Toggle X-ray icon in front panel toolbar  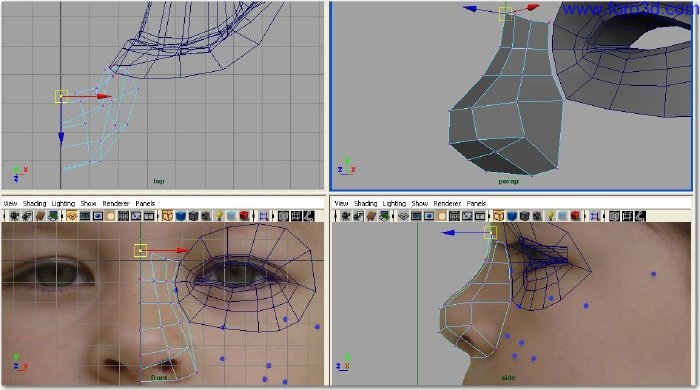[x=283, y=216]
